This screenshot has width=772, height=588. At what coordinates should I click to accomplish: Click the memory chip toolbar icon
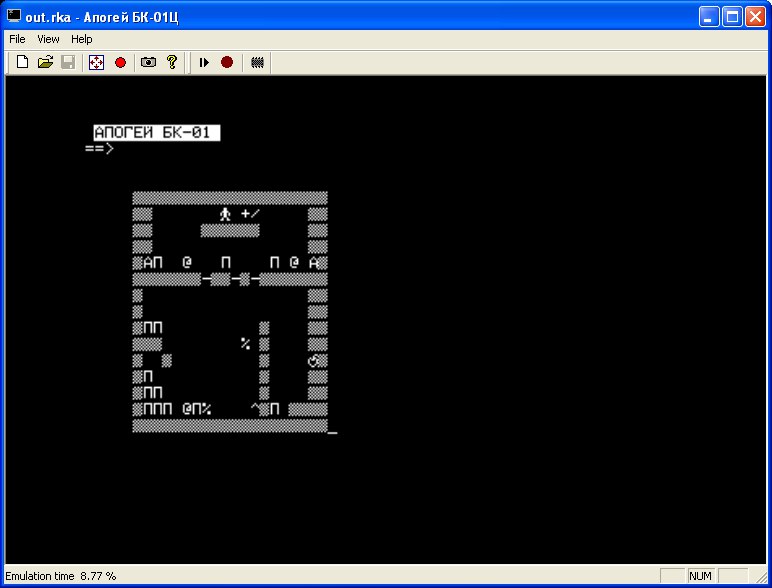tap(257, 63)
